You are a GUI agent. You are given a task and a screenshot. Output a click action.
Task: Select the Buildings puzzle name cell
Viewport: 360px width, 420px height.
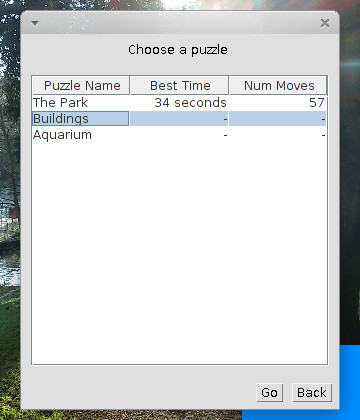click(80, 119)
